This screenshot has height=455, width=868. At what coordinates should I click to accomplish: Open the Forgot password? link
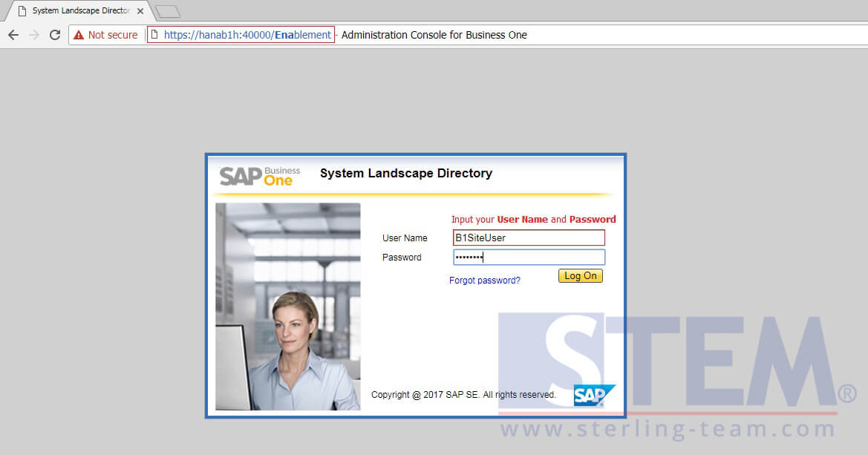click(484, 280)
